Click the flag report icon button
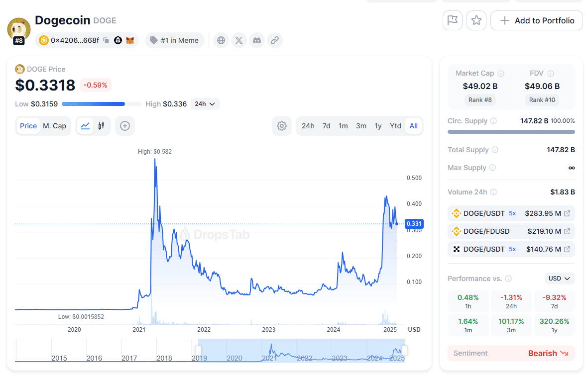This screenshot has width=588, height=376. coord(452,20)
